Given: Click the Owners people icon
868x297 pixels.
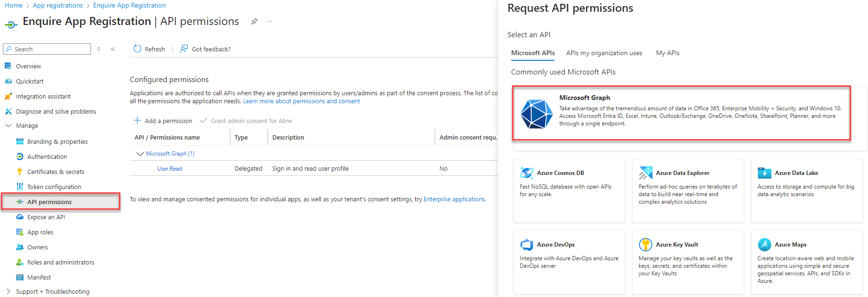Looking at the screenshot, I should [x=19, y=247].
